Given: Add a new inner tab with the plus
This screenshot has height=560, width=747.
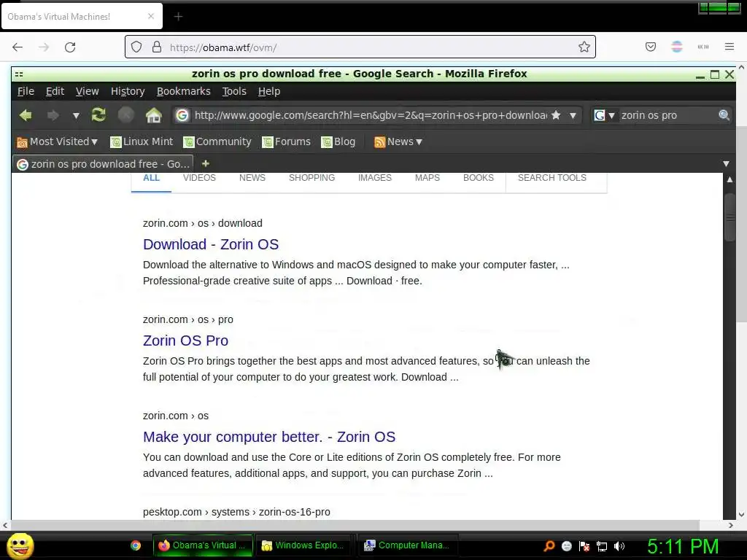Looking at the screenshot, I should pos(205,163).
